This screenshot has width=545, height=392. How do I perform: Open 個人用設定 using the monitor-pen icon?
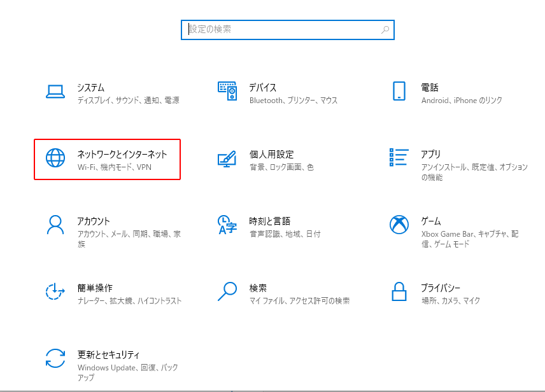227,158
